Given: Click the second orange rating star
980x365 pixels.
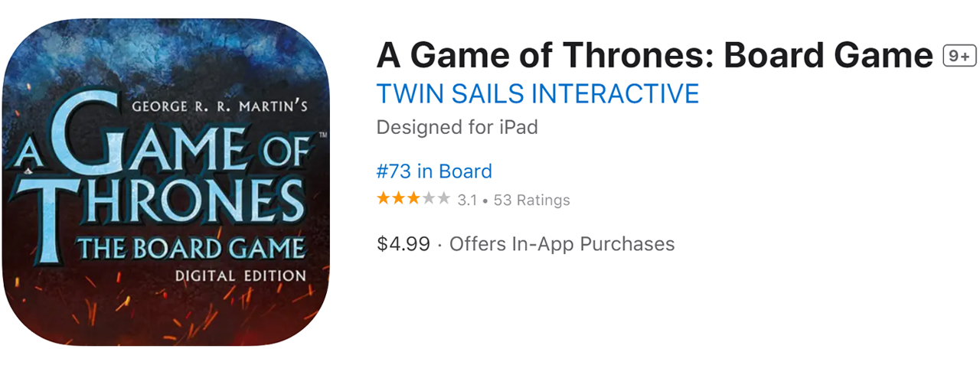Looking at the screenshot, I should 398,200.
